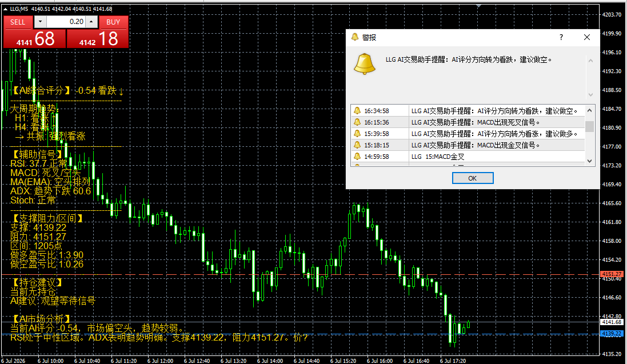Click the bell icon of the 15:18:15 alert

357,145
